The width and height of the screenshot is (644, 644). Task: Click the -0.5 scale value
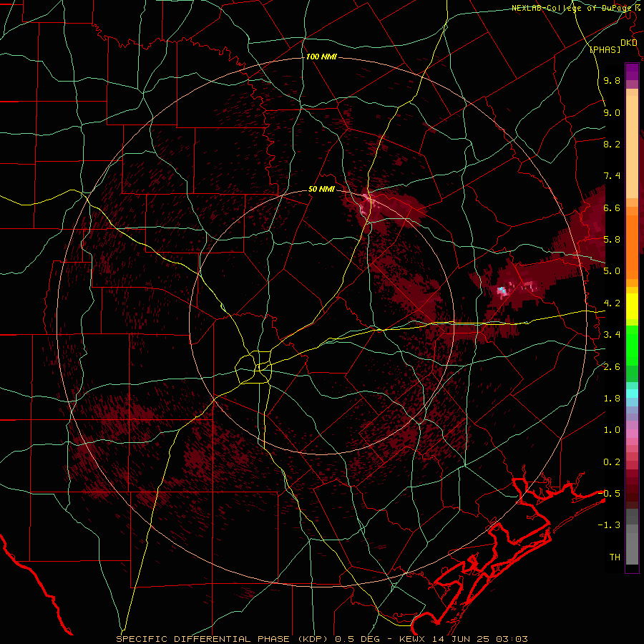pos(609,493)
